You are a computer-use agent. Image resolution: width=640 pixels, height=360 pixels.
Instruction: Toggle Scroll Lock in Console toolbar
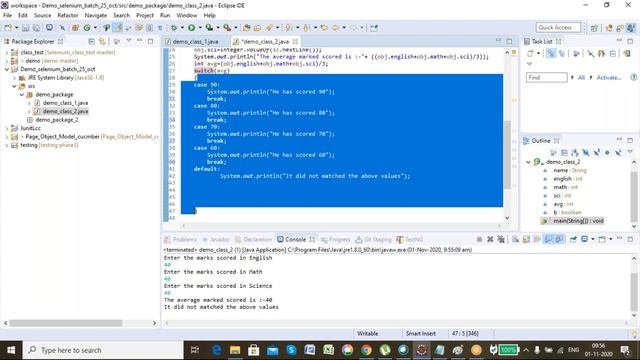(526, 239)
